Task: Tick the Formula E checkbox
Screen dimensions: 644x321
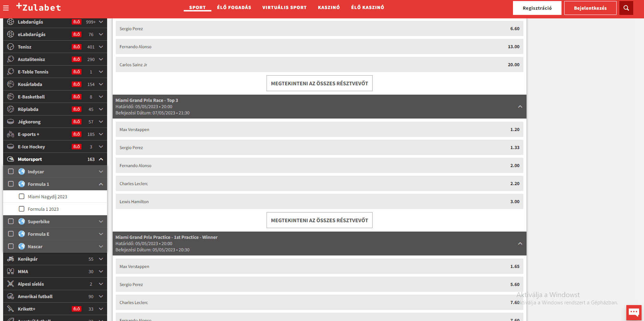Action: (x=11, y=234)
